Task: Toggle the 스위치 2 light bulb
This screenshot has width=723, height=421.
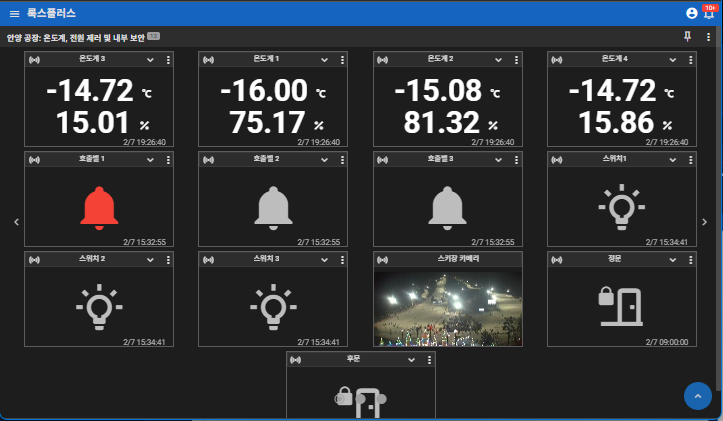Action: pos(99,306)
